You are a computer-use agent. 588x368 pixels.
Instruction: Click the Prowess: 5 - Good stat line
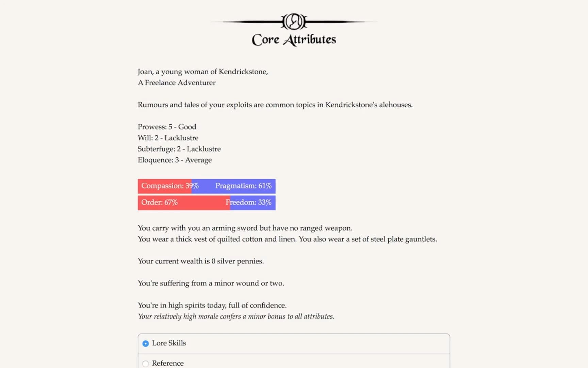click(167, 127)
